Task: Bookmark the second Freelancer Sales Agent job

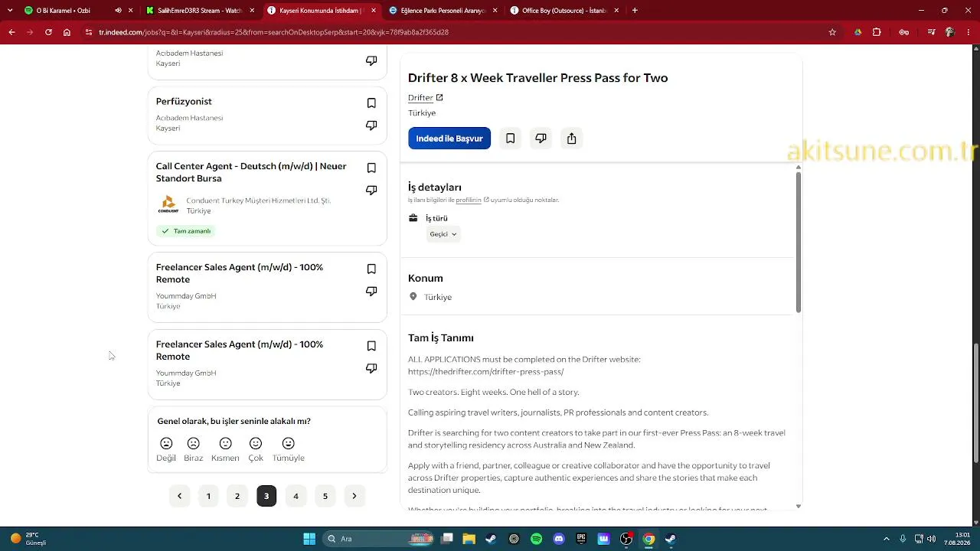Action: (371, 346)
